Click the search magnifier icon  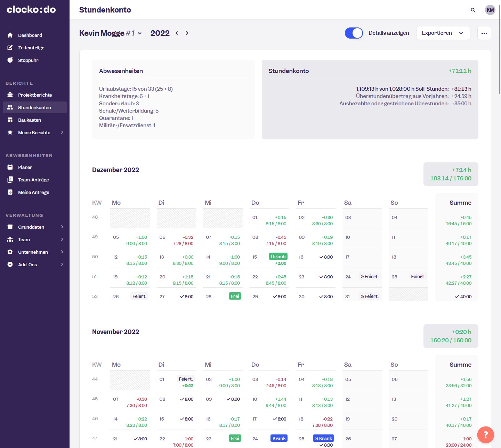coord(473,10)
